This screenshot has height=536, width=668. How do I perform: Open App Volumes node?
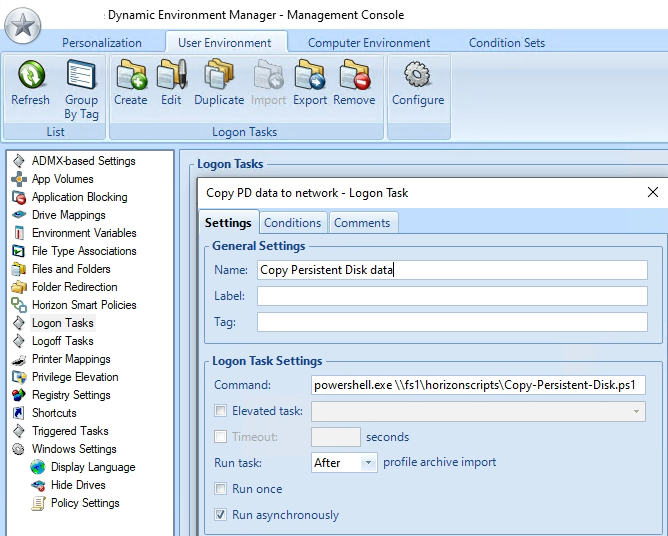[63, 179]
